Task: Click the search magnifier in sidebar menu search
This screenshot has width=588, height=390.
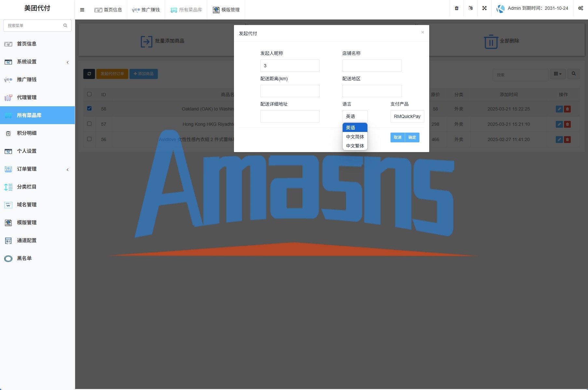Action: [x=65, y=25]
